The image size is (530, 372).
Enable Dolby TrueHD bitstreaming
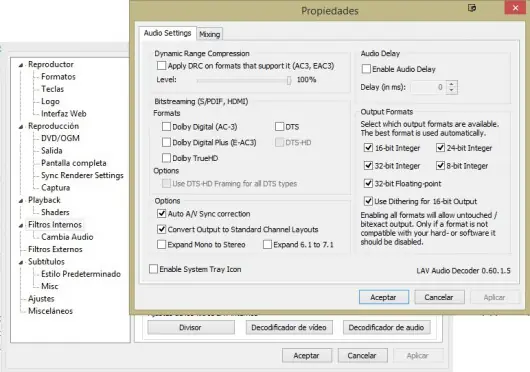tap(166, 158)
